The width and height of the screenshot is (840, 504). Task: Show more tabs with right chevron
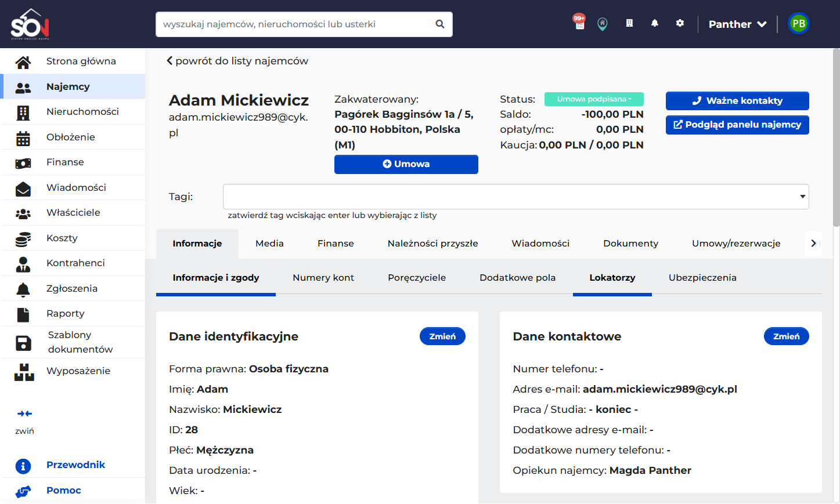813,243
